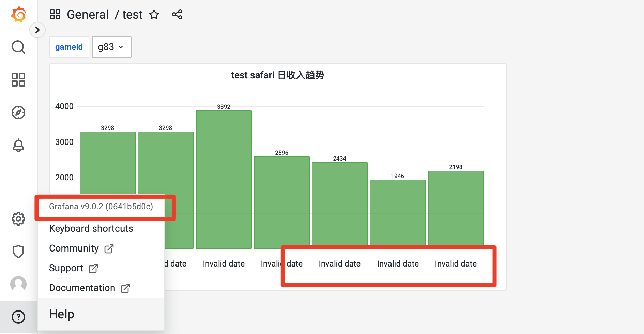Click the gameid variable label
This screenshot has height=334, width=644.
(x=69, y=47)
